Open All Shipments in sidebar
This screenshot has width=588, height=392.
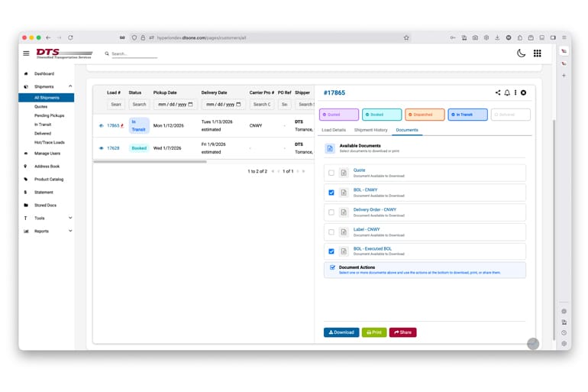point(47,98)
